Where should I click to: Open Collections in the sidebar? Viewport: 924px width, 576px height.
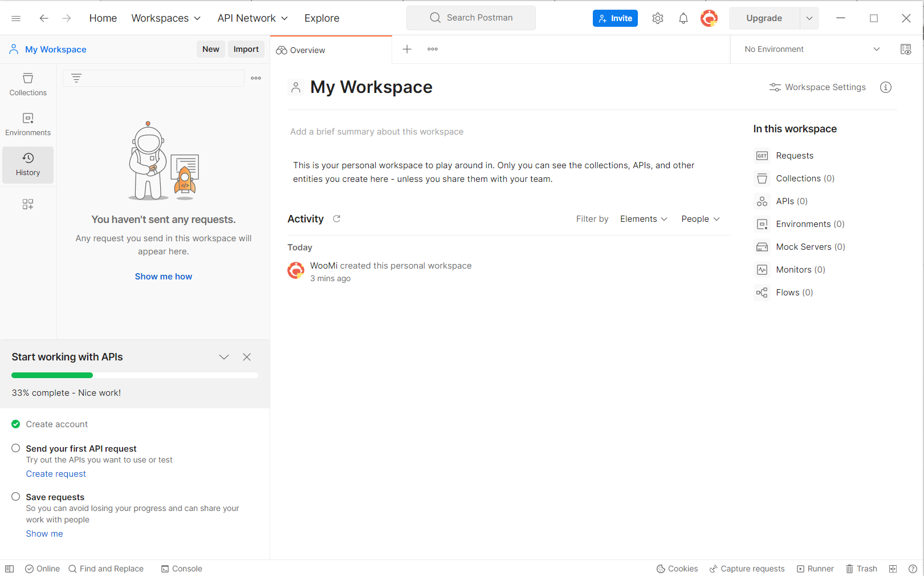pyautogui.click(x=28, y=84)
